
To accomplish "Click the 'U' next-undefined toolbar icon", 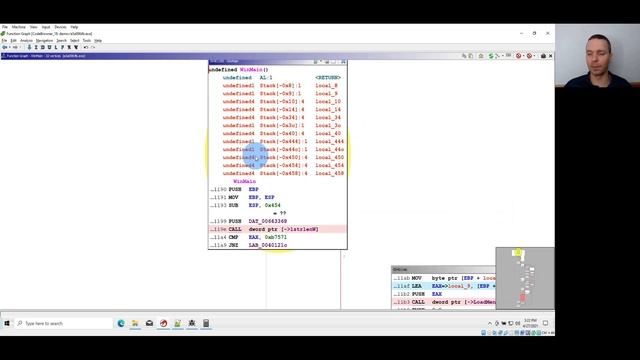I will [49, 47].
